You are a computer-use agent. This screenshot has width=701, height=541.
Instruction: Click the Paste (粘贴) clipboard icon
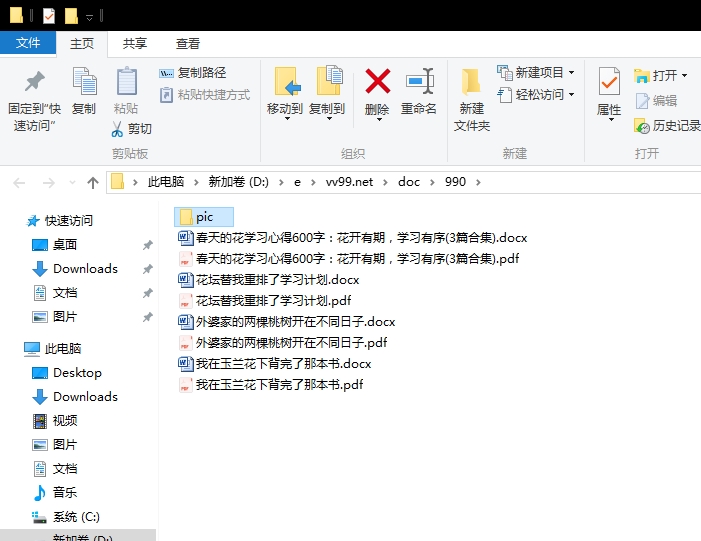click(x=127, y=81)
